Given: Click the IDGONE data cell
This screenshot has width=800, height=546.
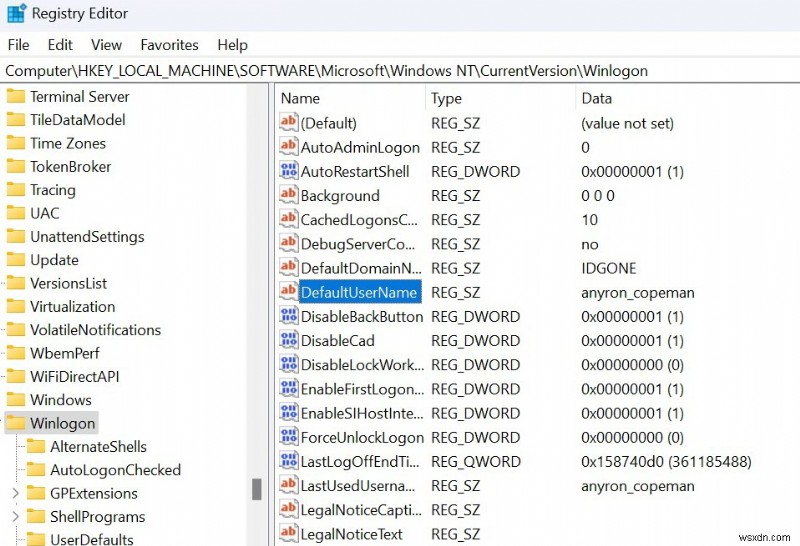Looking at the screenshot, I should (x=609, y=268).
